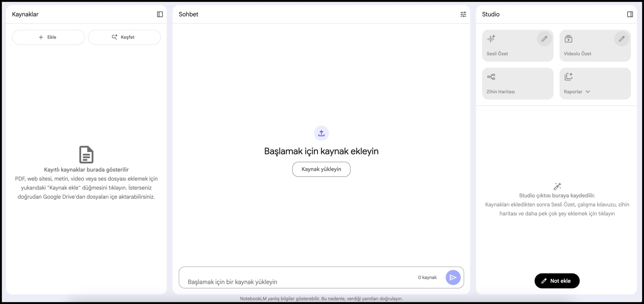
Task: Collapse the Kaynaklar panel with sidebar icon
Action: point(160,14)
